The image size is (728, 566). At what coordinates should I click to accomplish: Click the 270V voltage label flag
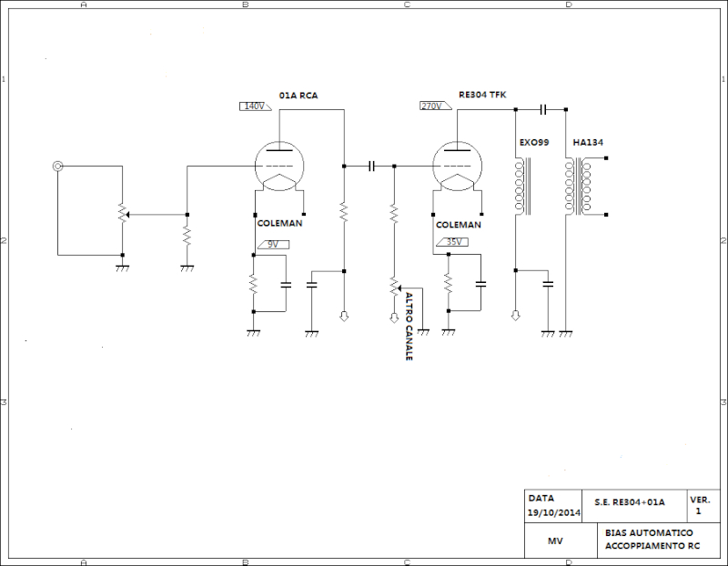tap(436, 106)
